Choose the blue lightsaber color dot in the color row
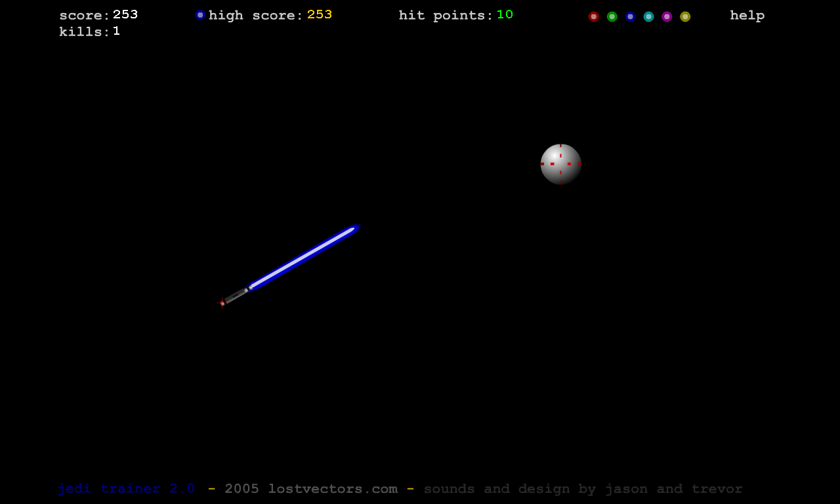 pyautogui.click(x=631, y=16)
